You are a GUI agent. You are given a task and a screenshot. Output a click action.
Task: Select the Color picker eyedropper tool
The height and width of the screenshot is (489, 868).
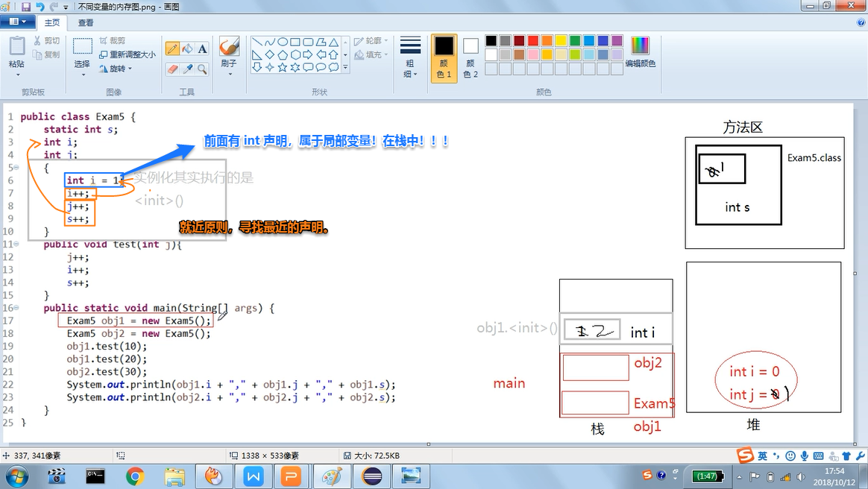click(188, 69)
